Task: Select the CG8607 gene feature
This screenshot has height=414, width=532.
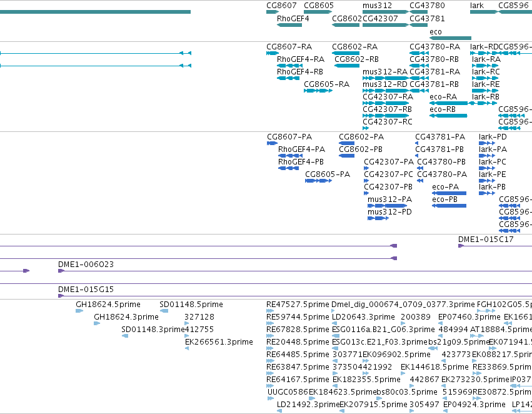Action: [x=273, y=12]
